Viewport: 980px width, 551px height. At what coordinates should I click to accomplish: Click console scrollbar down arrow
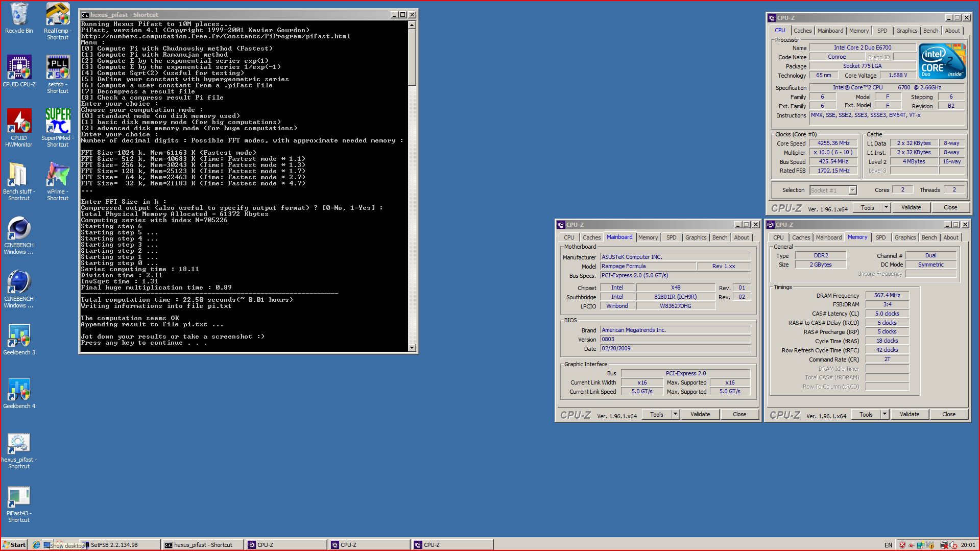(412, 347)
